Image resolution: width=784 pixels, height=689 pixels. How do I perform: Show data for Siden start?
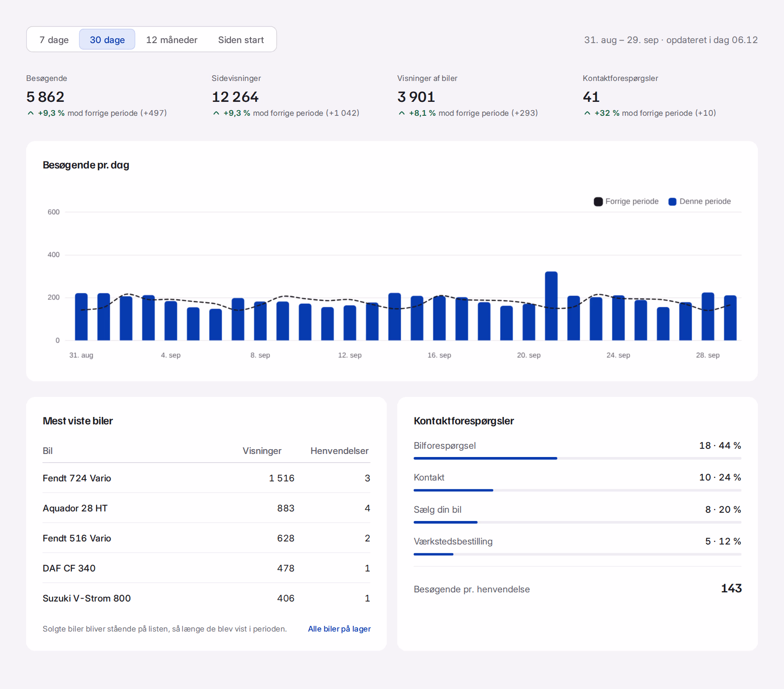pos(241,40)
